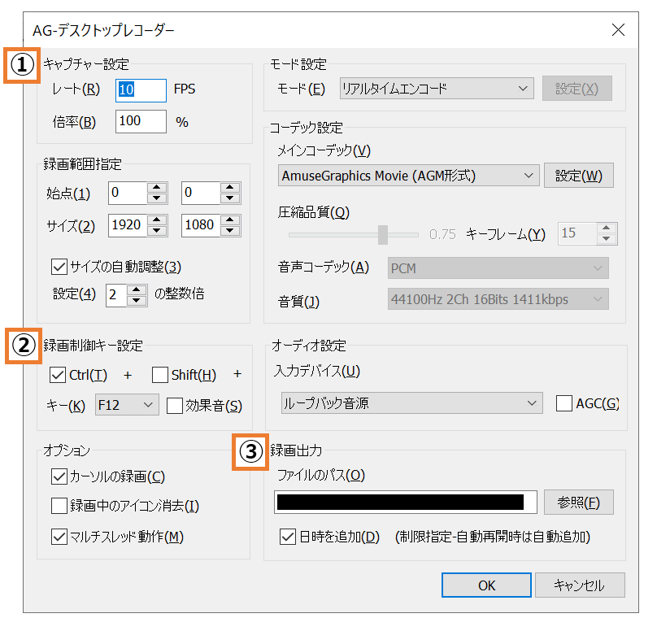
Task: Decrease the サイズ width 1920 with down arrow
Action: point(157,230)
